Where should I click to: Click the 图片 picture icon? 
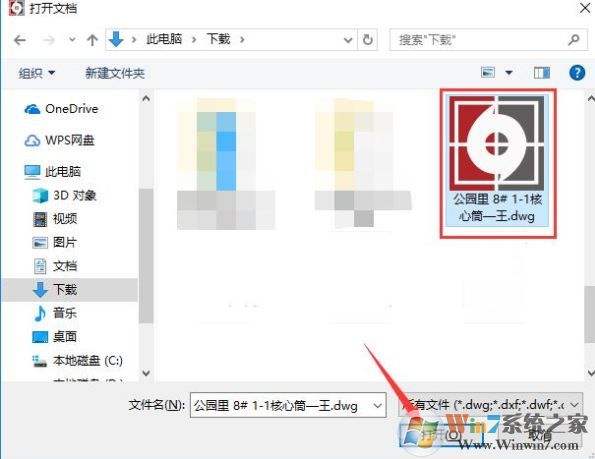coord(40,243)
